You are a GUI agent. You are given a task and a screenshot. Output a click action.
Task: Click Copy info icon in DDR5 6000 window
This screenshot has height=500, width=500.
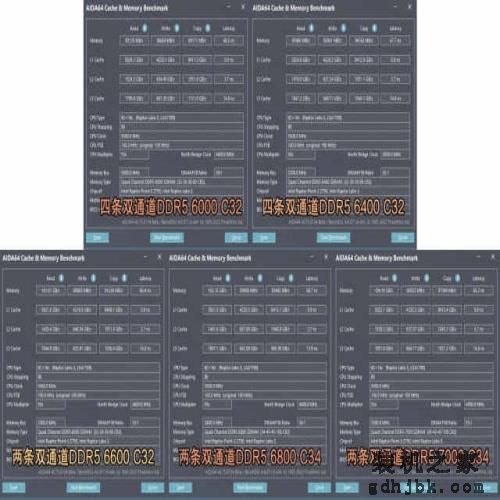[x=208, y=28]
